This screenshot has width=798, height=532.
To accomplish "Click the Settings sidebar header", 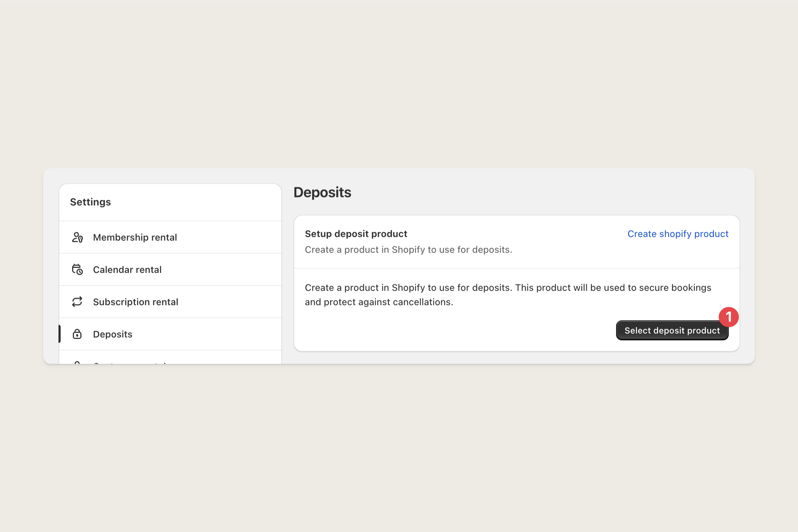I will [90, 202].
